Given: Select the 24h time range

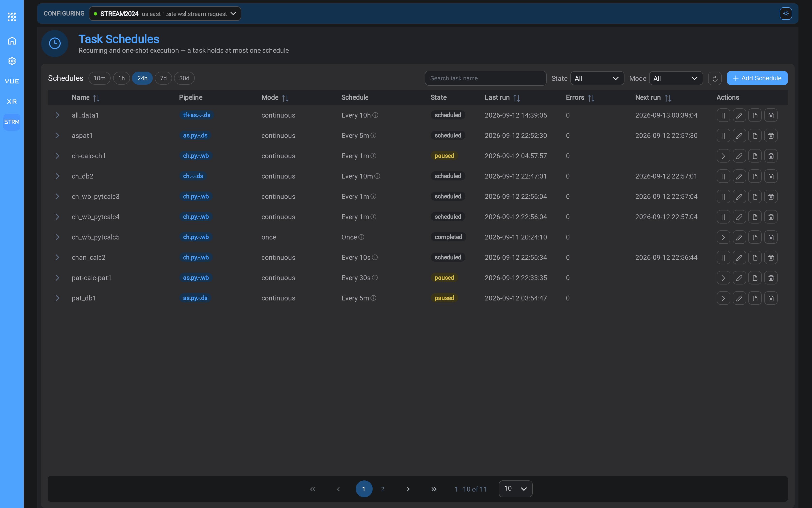Looking at the screenshot, I should click(142, 78).
